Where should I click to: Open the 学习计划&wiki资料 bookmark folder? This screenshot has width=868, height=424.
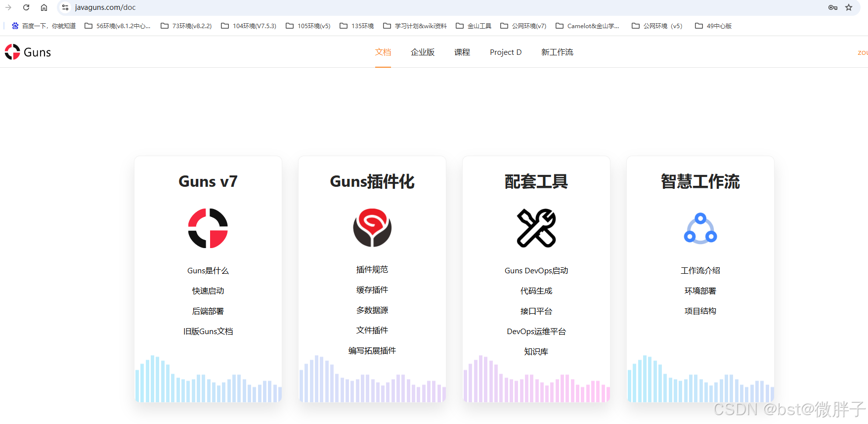pyautogui.click(x=415, y=26)
